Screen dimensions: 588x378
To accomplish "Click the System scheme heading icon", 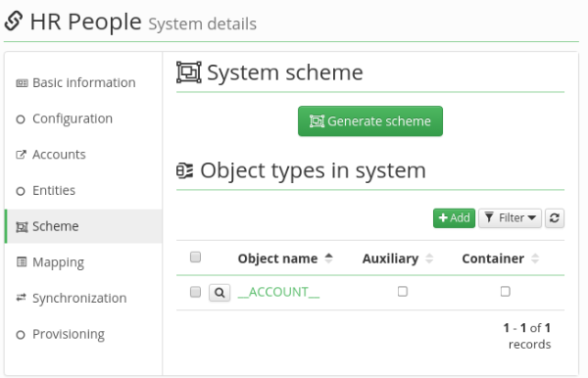I will point(189,72).
